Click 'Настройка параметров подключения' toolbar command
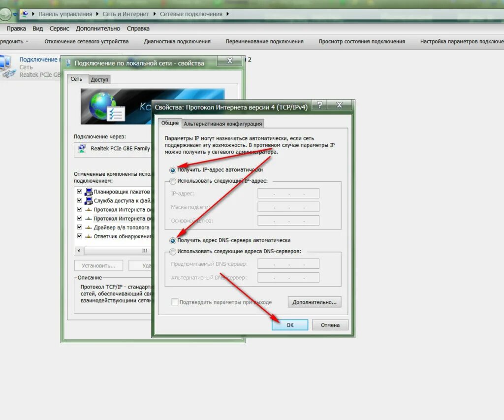 click(x=462, y=41)
